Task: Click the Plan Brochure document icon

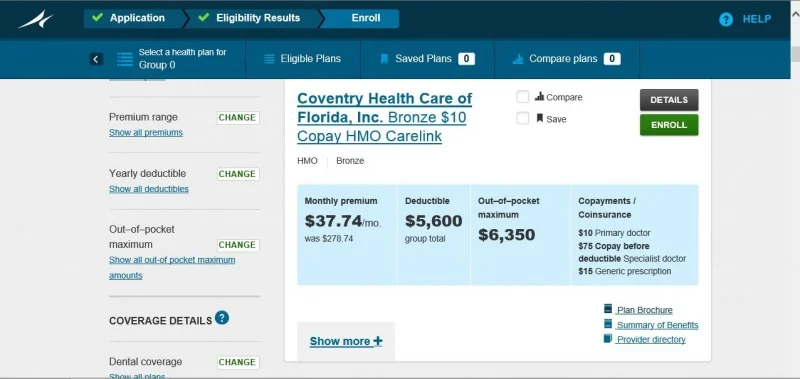Action: pos(608,309)
